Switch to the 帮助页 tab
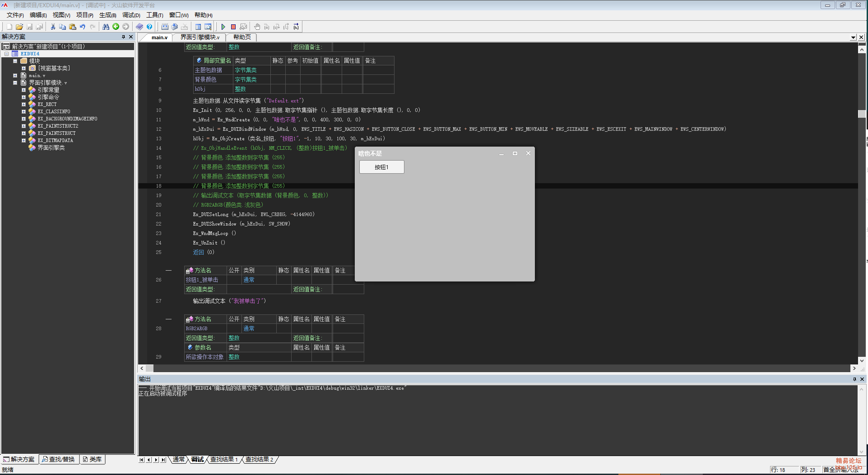Image resolution: width=868 pixels, height=475 pixels. [242, 37]
